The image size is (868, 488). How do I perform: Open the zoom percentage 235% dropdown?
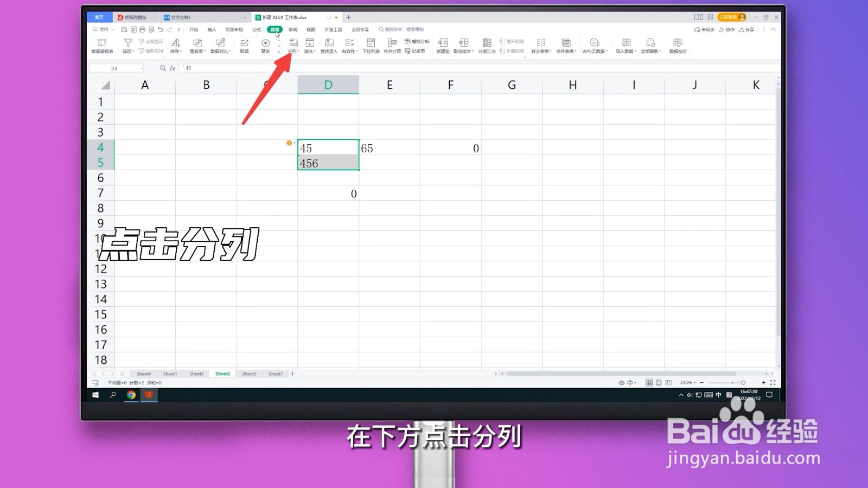pyautogui.click(x=687, y=383)
